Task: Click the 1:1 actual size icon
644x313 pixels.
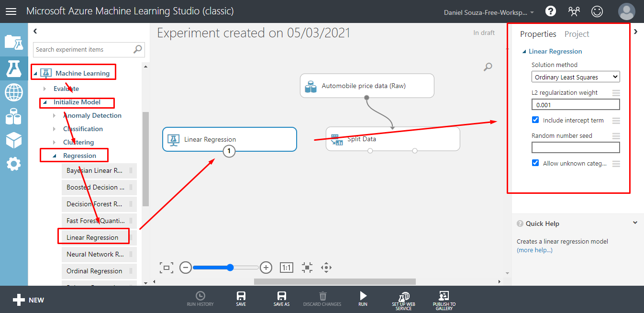Action: tap(287, 268)
